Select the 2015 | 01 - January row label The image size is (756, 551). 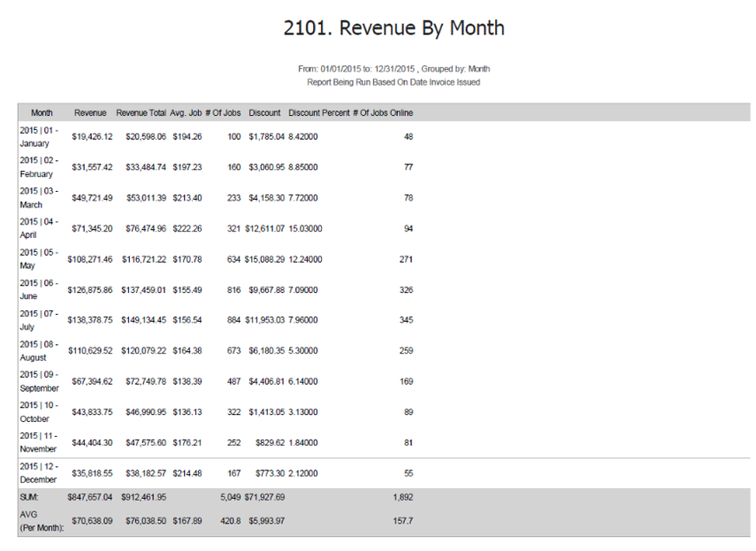pos(39,137)
